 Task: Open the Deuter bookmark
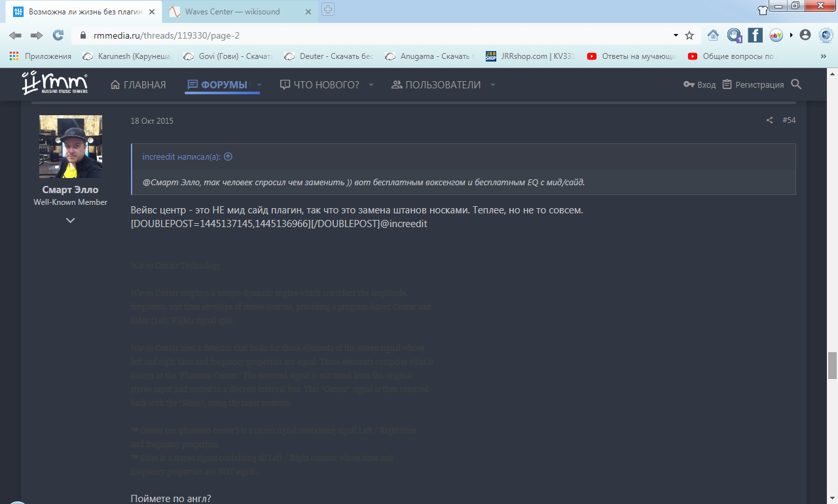[x=329, y=56]
